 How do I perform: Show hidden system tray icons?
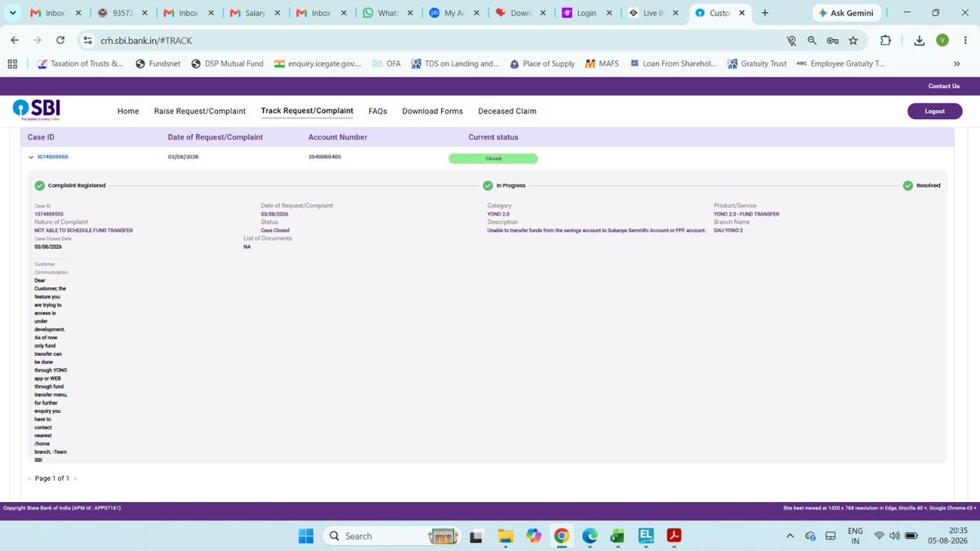pos(789,535)
